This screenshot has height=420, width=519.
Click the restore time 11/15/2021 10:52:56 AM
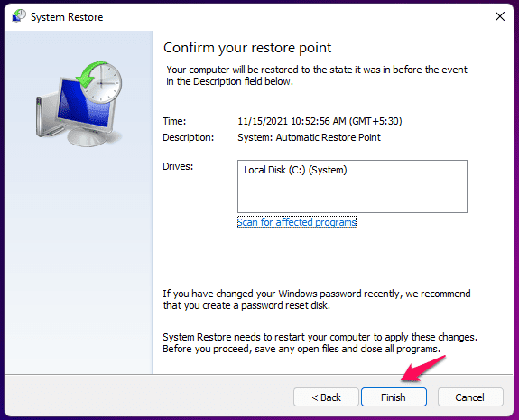point(320,121)
